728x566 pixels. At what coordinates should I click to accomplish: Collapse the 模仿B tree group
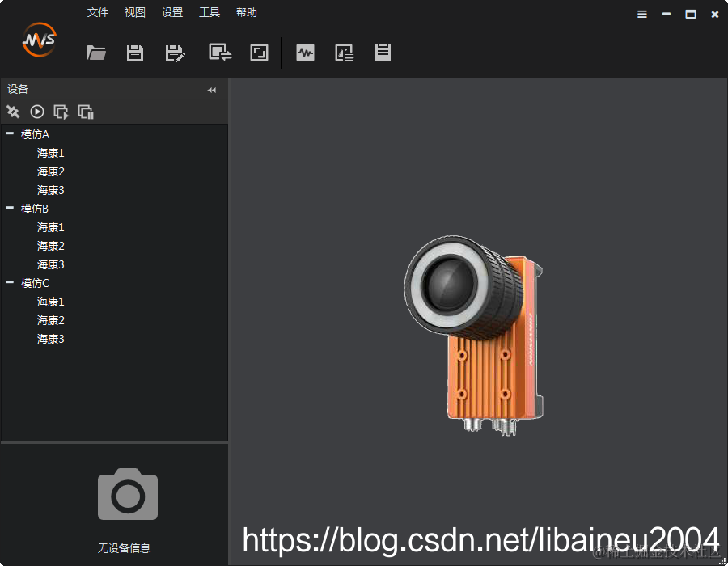9,208
